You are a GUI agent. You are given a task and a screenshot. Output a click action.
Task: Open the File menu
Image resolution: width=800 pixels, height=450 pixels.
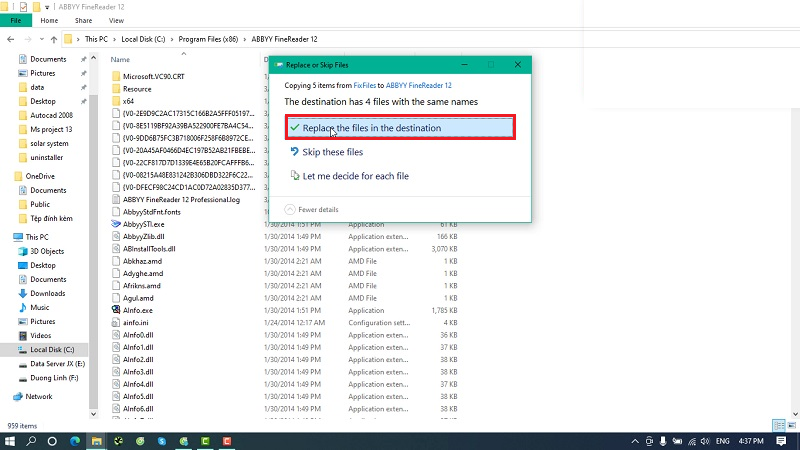14,20
